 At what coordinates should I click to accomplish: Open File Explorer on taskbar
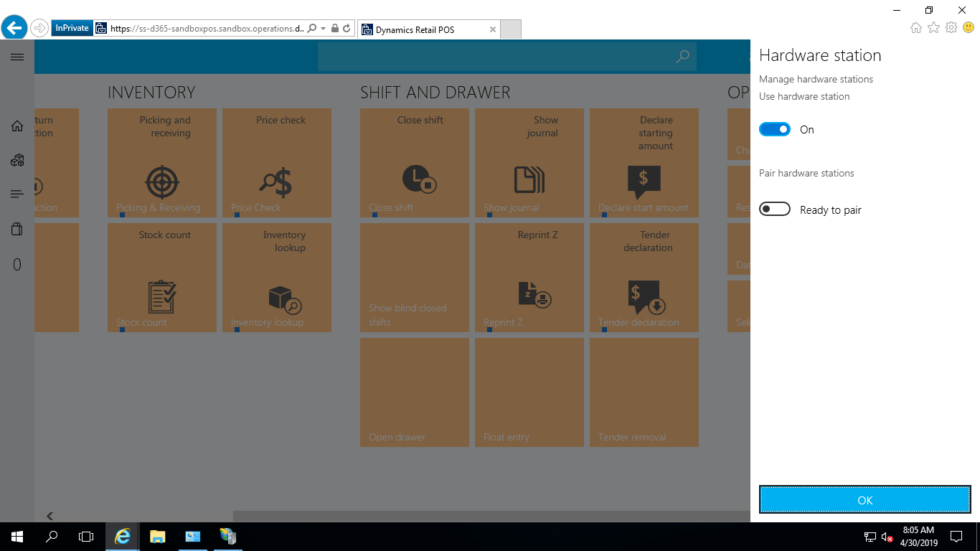click(x=157, y=537)
